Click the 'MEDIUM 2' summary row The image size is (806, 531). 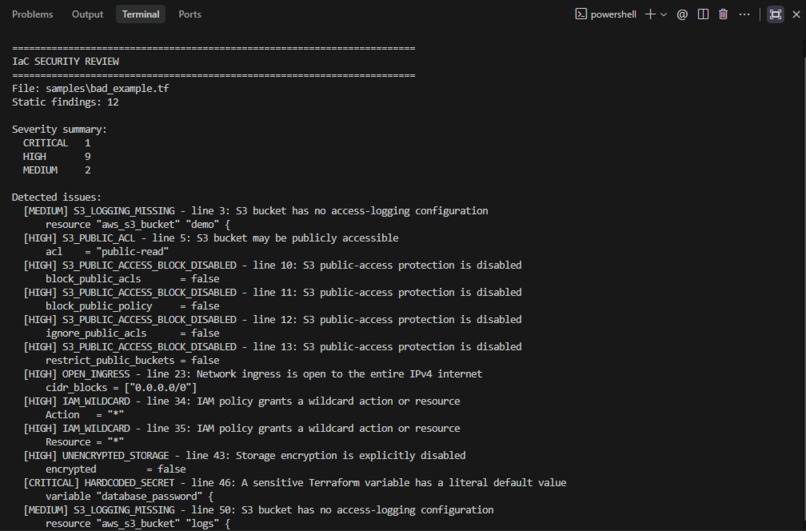tap(57, 170)
